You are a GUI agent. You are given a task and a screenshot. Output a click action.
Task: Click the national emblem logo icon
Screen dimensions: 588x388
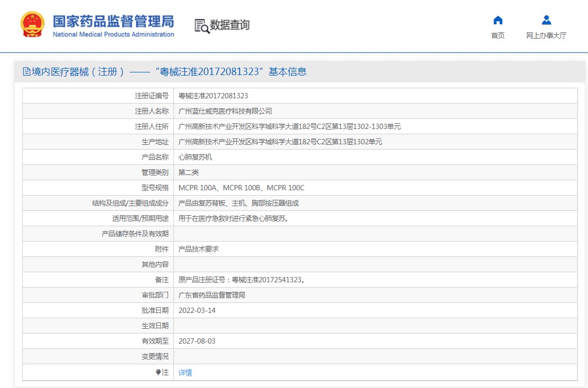(33, 24)
